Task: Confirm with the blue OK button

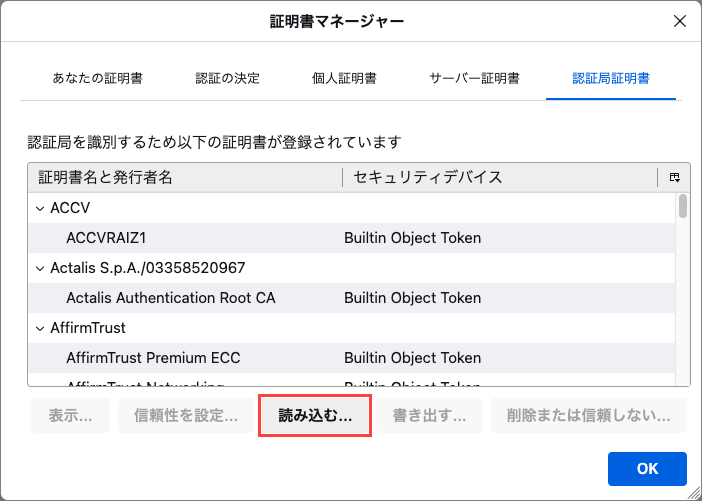Action: point(647,469)
